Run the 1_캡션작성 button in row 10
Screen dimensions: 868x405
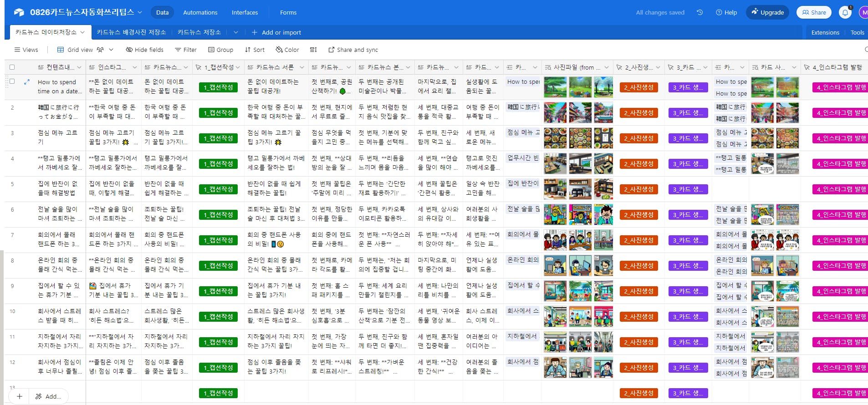219,317
